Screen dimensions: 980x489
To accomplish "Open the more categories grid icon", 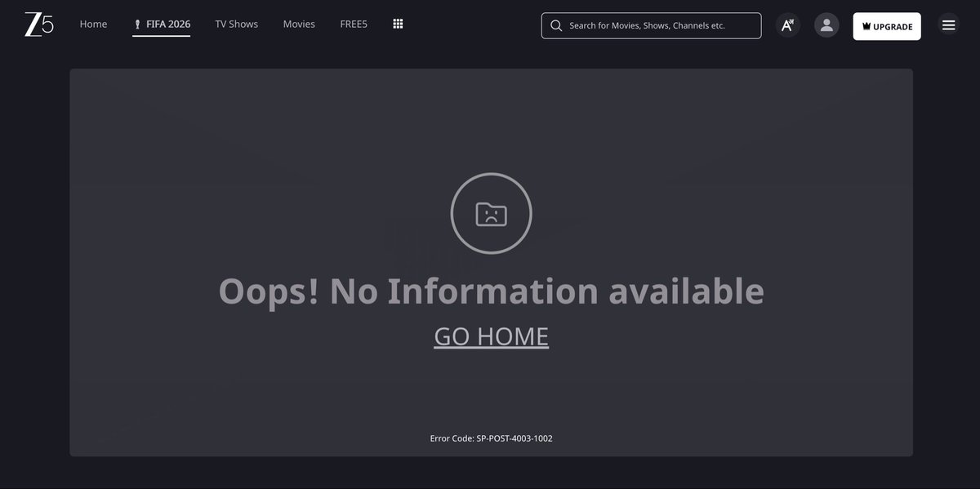I will 399,24.
